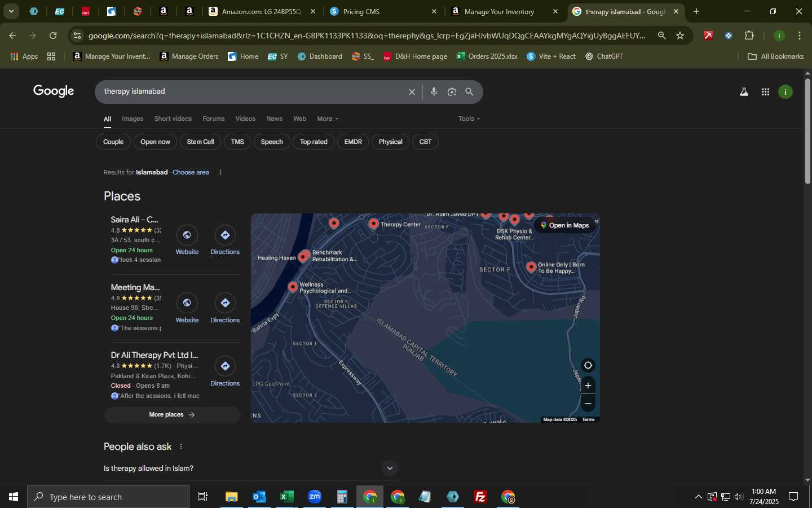Open tab search dropdown arrow
The image size is (812, 508).
11,11
